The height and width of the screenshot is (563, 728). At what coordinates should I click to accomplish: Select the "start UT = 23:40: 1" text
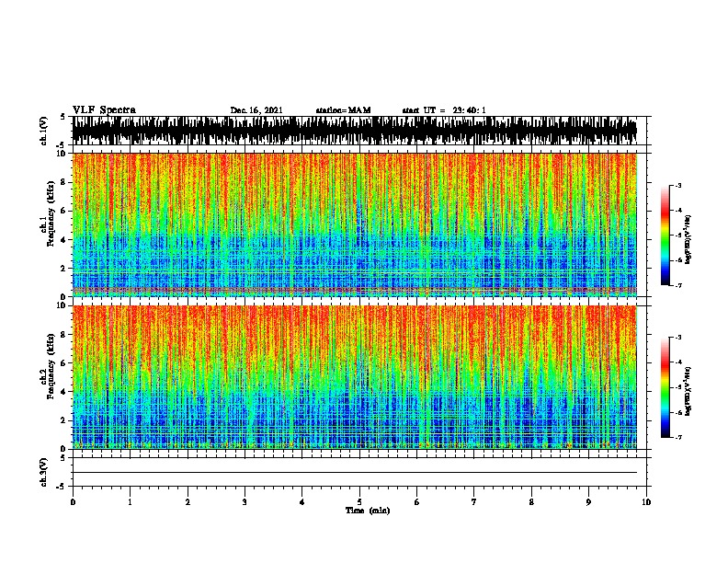pyautogui.click(x=444, y=110)
